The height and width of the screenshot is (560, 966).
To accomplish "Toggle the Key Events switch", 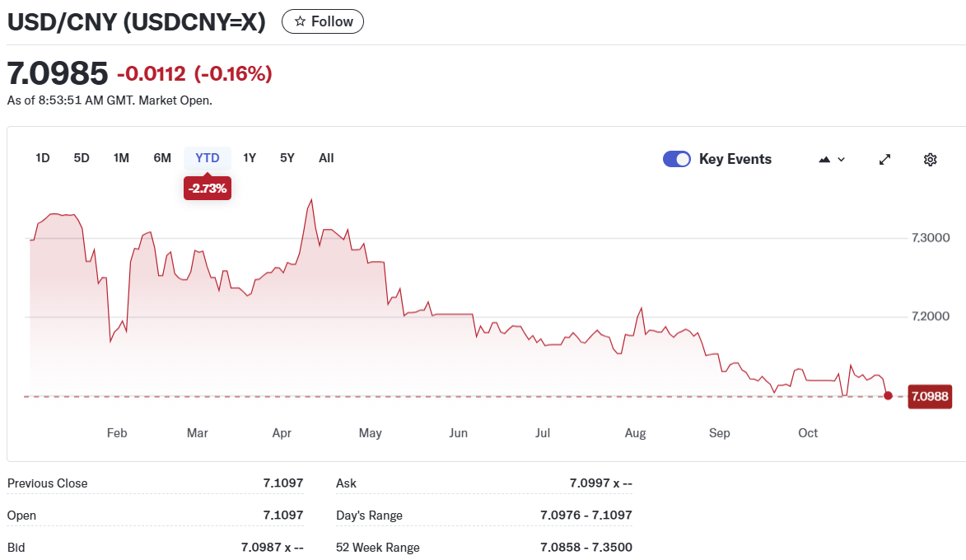I will pyautogui.click(x=677, y=159).
